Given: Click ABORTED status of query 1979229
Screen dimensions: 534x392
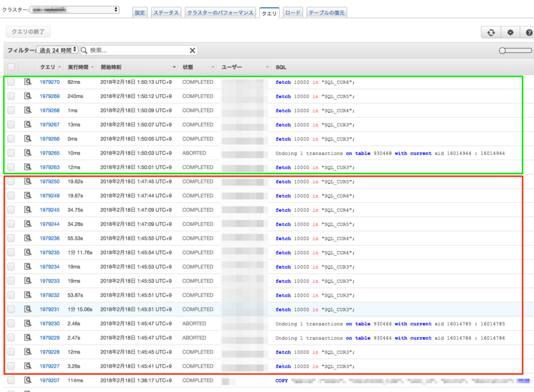Looking at the screenshot, I should click(194, 338).
